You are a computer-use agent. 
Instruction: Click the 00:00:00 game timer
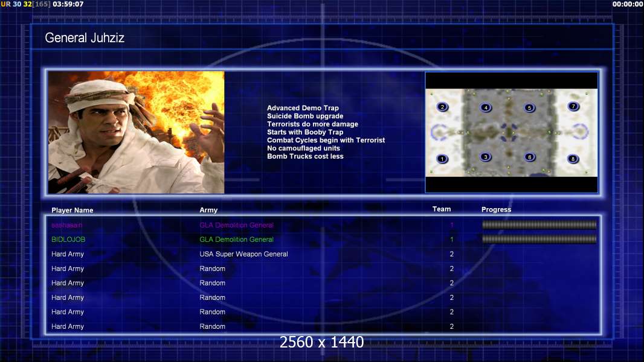coord(628,4)
